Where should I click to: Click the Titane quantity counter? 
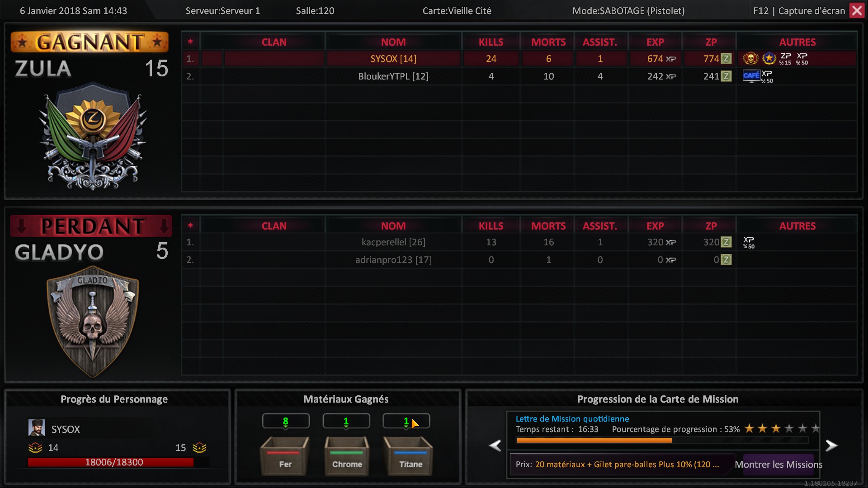[406, 421]
